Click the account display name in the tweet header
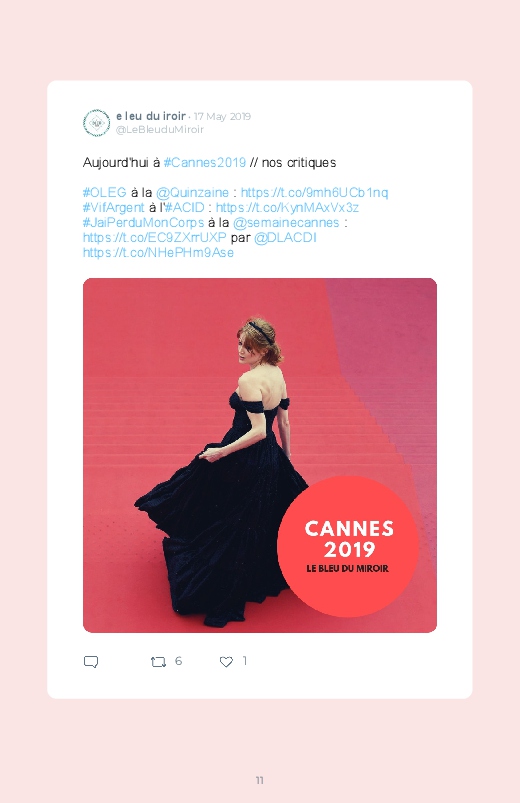This screenshot has height=803, width=520. [x=151, y=116]
